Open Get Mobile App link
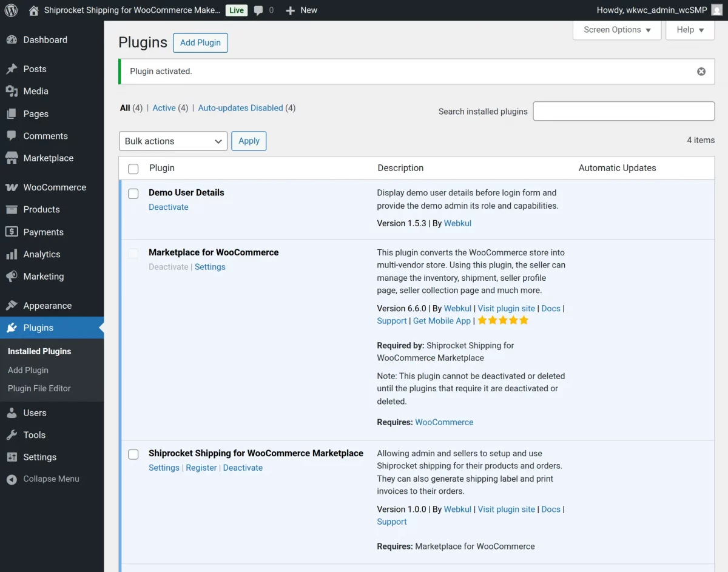 click(x=442, y=321)
